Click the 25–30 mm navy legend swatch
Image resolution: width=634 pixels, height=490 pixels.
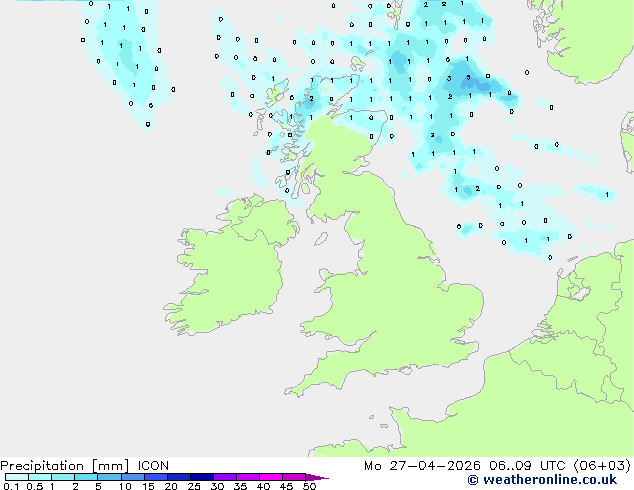point(201,477)
